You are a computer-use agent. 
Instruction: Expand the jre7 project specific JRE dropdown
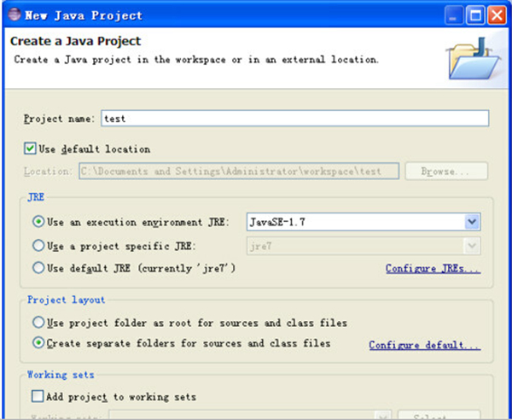pos(471,246)
